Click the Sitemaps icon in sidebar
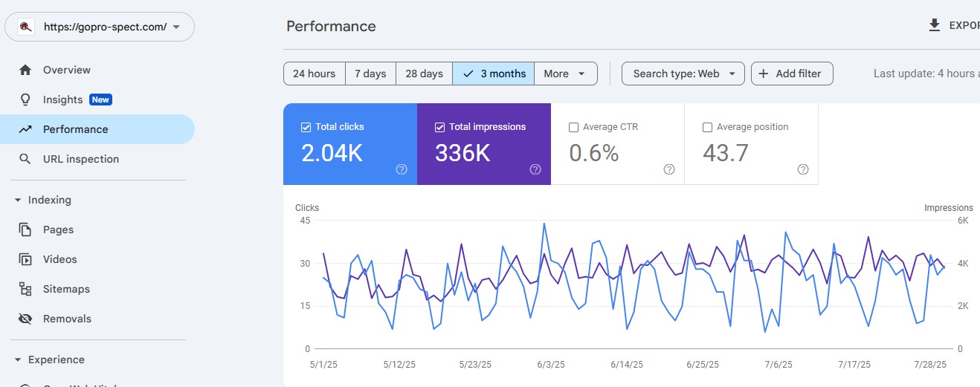Screen dimensions: 980x387 25,289
